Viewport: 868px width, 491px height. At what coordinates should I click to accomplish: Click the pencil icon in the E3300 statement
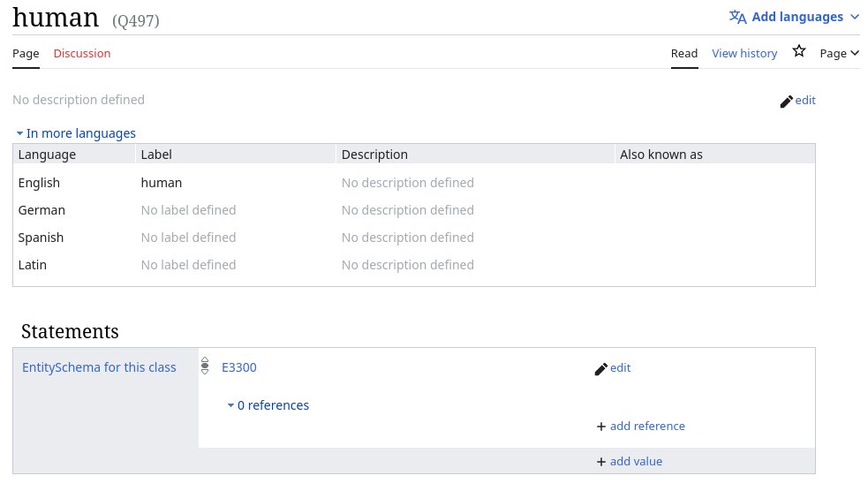[600, 368]
